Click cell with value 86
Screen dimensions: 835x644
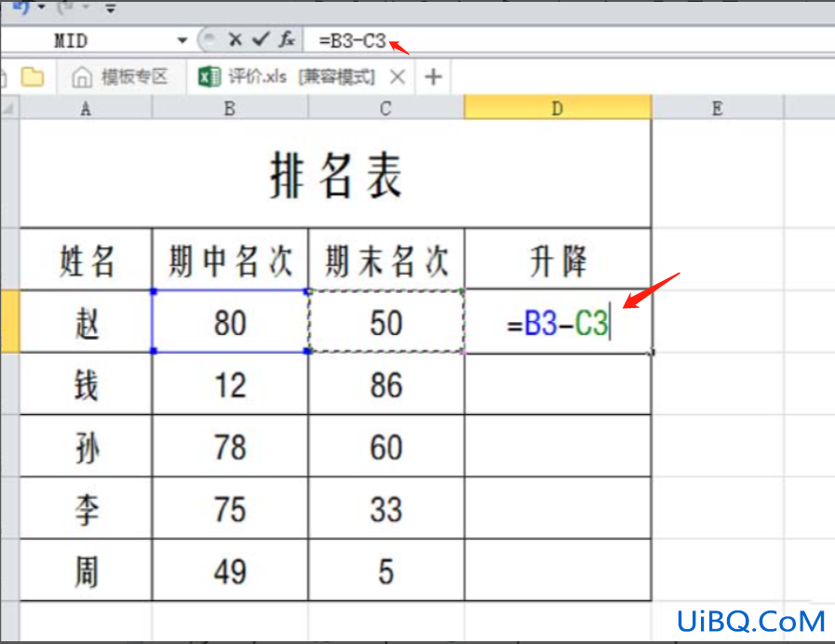386,384
